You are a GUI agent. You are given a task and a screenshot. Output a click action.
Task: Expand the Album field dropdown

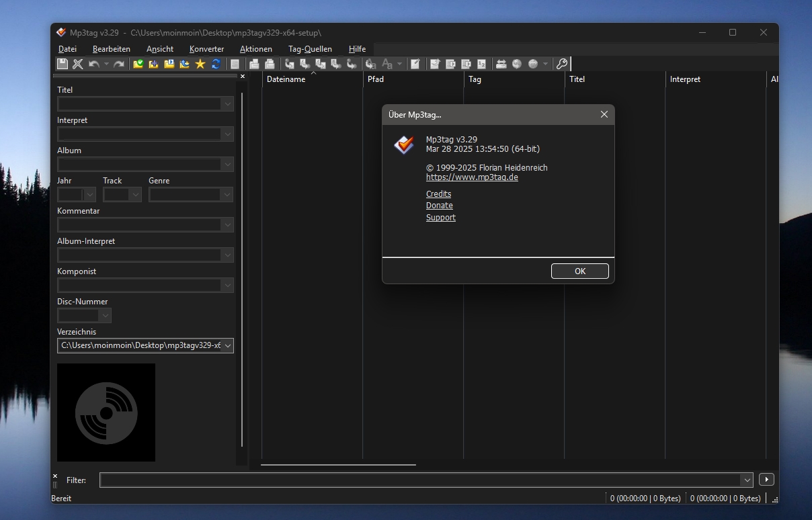pyautogui.click(x=228, y=164)
